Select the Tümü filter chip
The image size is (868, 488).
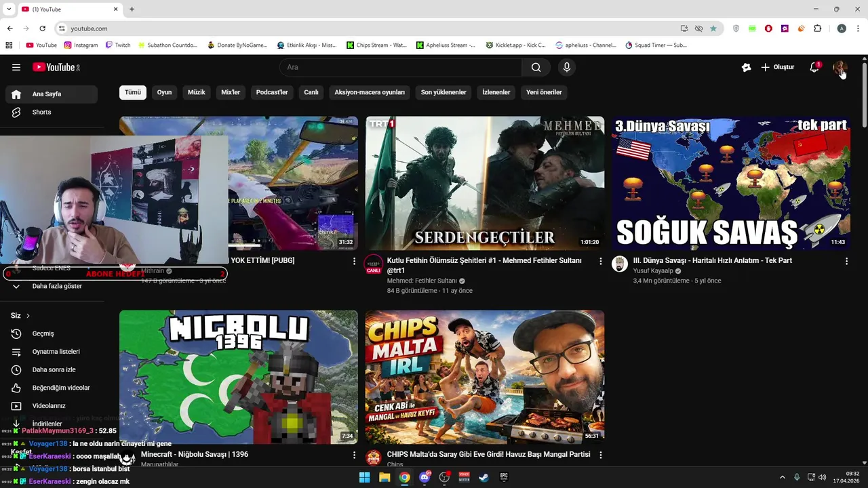pyautogui.click(x=133, y=92)
